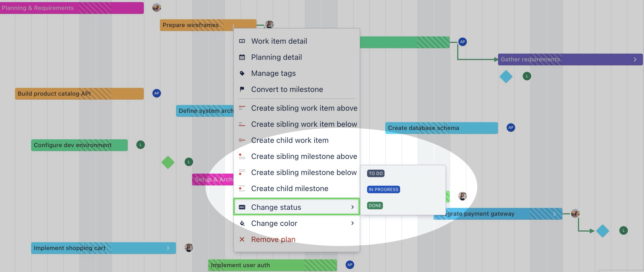Image resolution: width=644 pixels, height=272 pixels.
Task: Expand the Implement shopping cart chevron
Action: (x=168, y=248)
